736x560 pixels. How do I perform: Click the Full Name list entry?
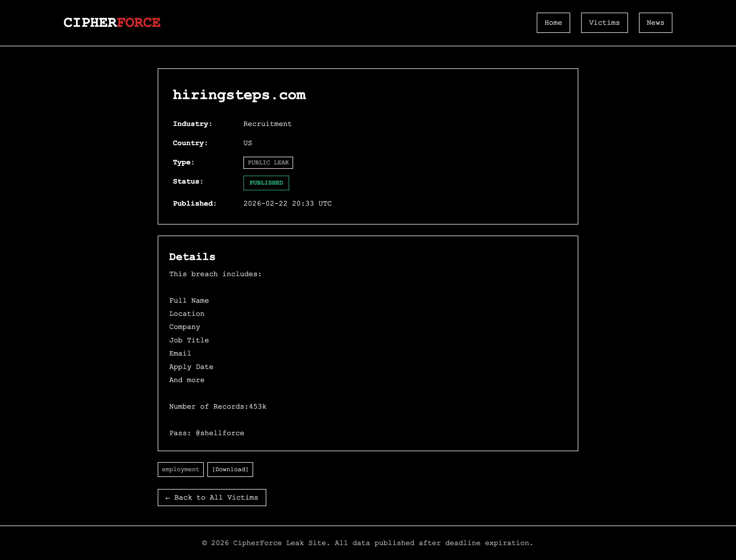pos(189,300)
